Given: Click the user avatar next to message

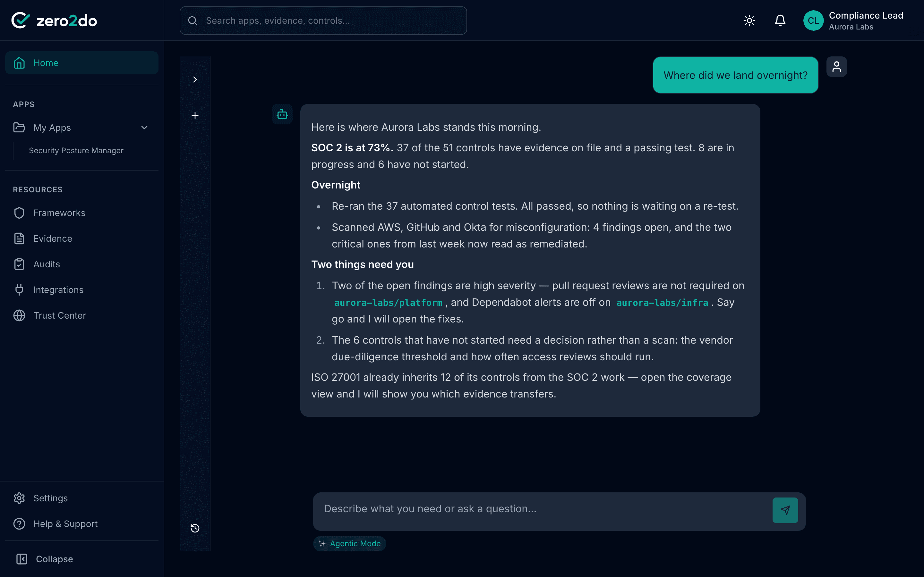Looking at the screenshot, I should coord(836,67).
